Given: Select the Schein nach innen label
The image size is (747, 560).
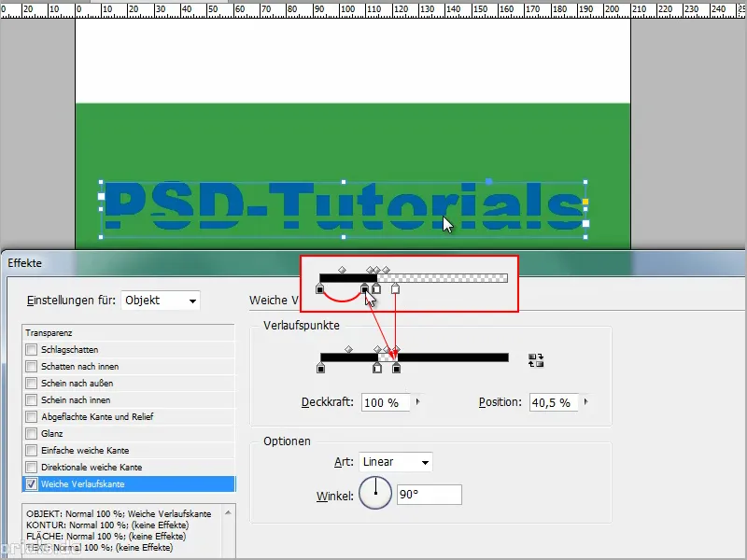Looking at the screenshot, I should 76,400.
